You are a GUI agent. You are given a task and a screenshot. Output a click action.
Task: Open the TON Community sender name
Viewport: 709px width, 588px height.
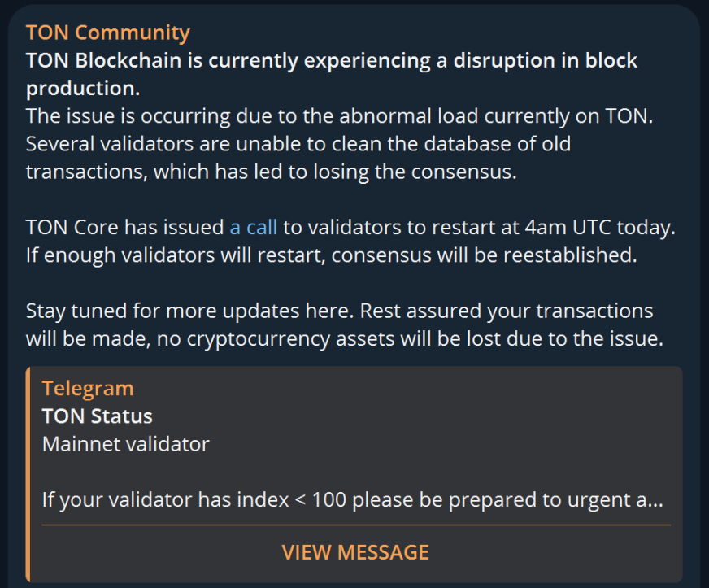click(107, 33)
